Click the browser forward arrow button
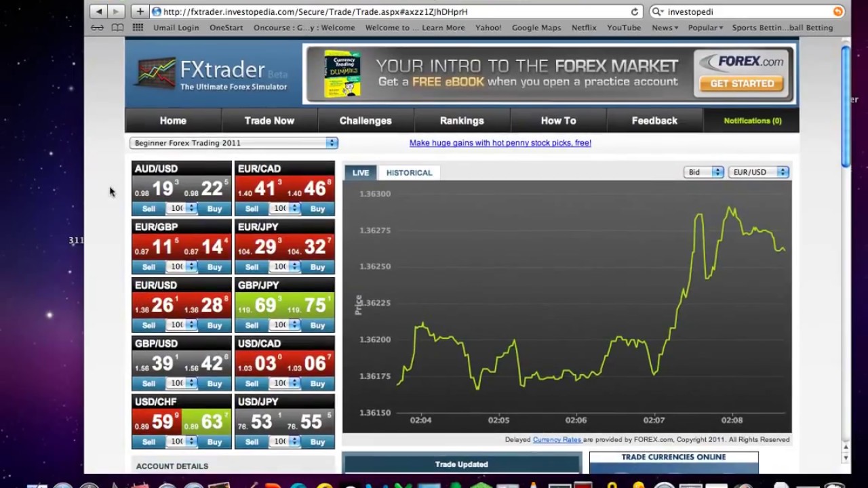 point(117,12)
